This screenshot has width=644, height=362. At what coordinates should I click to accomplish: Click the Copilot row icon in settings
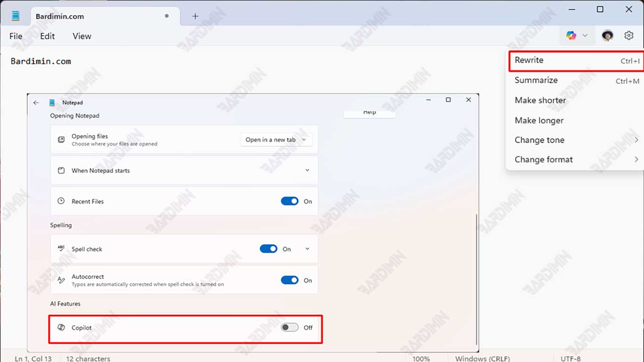pyautogui.click(x=61, y=327)
